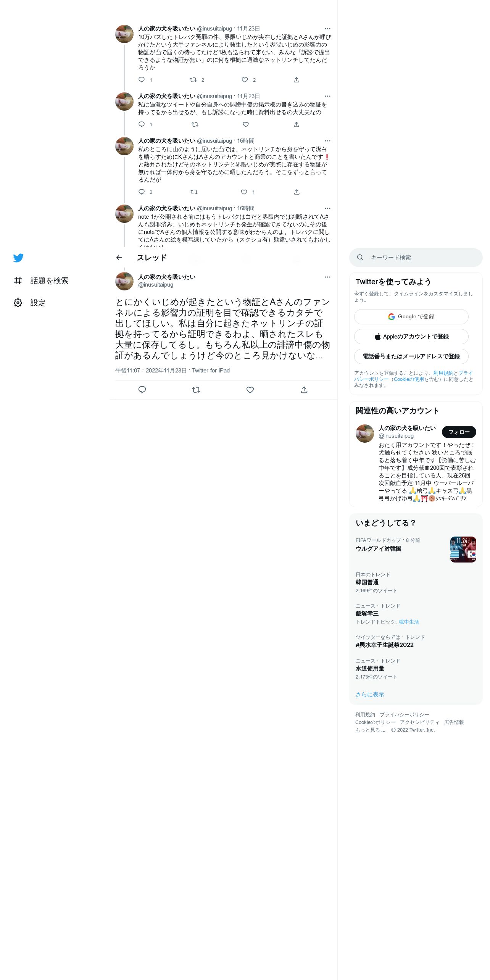Click the Twitter bird logo
This screenshot has width=490, height=980.
[18, 258]
